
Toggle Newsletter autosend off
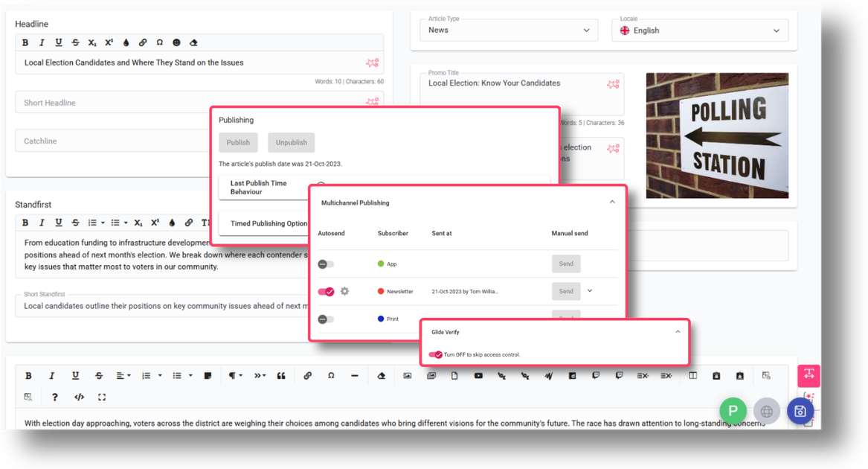pyautogui.click(x=325, y=291)
